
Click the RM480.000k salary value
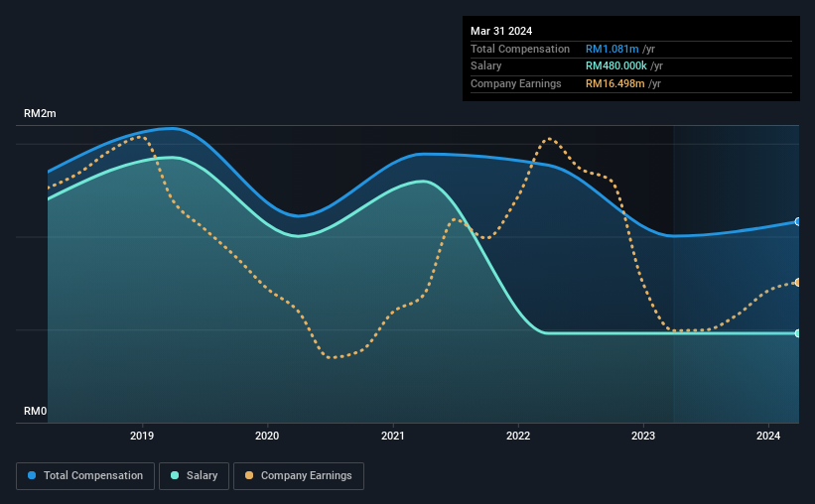pyautogui.click(x=616, y=66)
